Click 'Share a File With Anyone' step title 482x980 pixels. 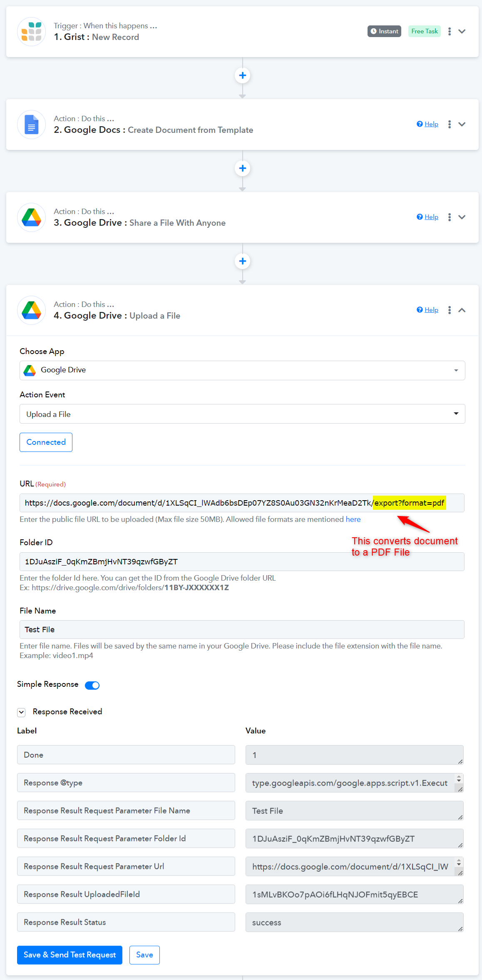click(177, 223)
